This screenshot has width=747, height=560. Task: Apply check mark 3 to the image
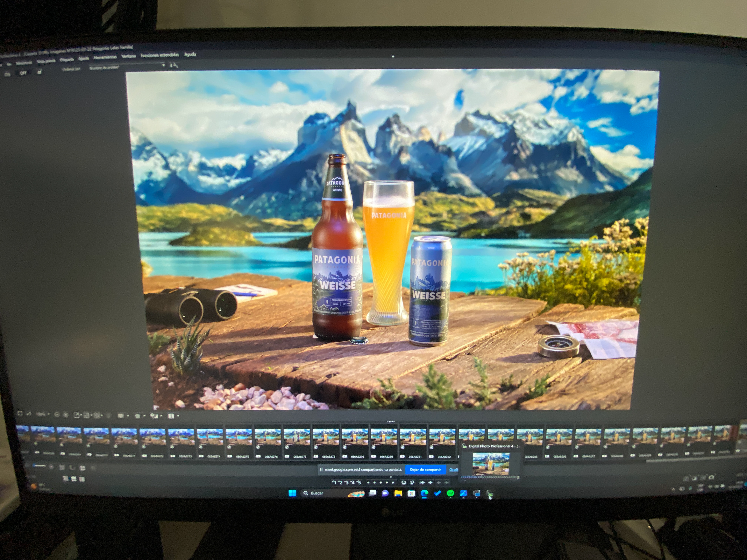(346, 483)
